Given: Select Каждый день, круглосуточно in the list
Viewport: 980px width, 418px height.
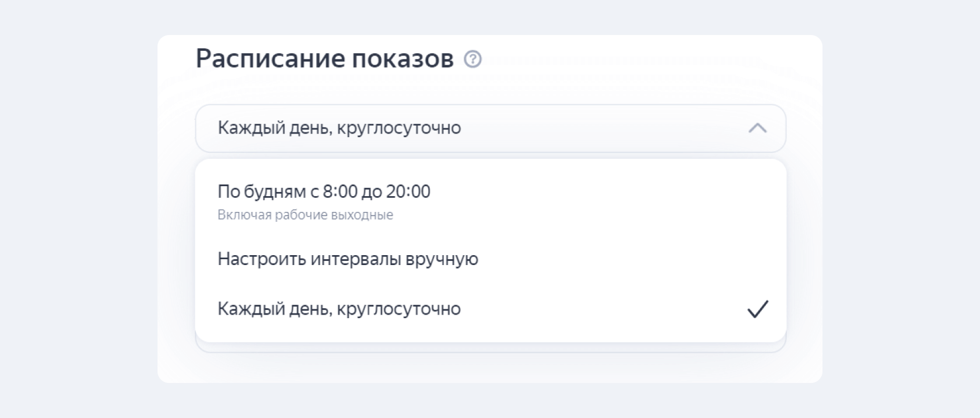Looking at the screenshot, I should 491,309.
